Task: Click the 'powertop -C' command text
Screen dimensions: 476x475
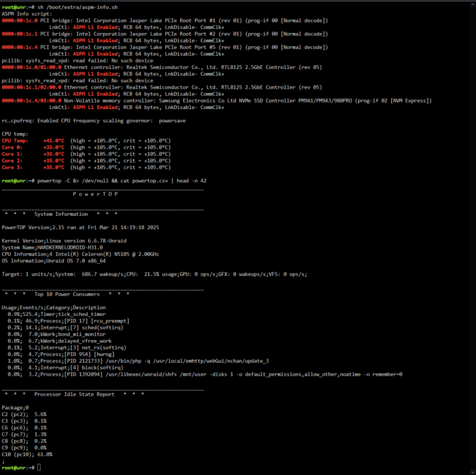Action: click(53, 180)
